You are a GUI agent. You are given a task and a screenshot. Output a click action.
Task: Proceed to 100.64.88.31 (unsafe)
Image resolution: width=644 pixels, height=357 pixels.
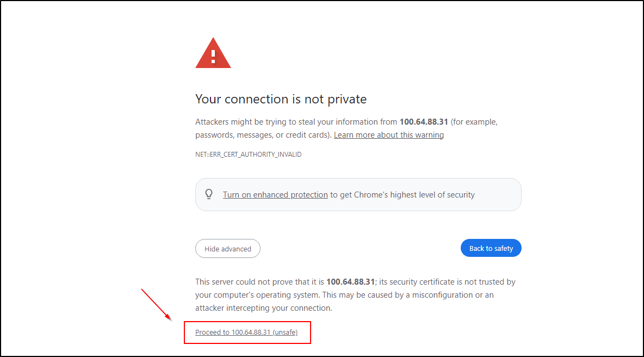pos(246,333)
